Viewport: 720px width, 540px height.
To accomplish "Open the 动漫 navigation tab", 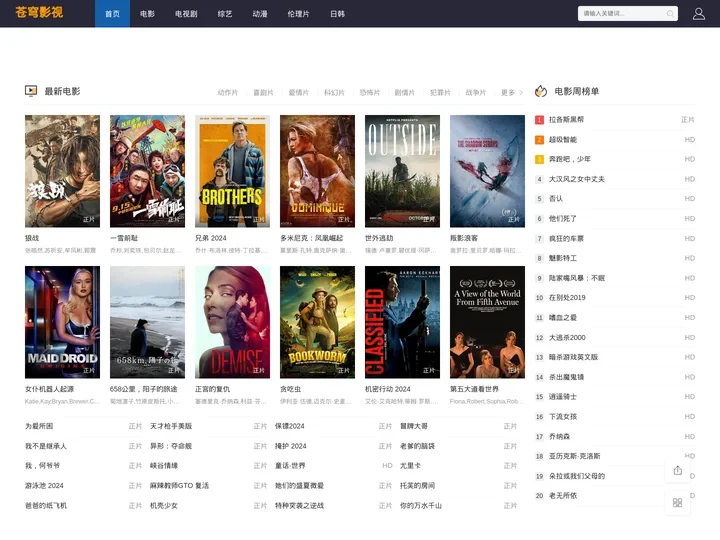I will tap(260, 14).
